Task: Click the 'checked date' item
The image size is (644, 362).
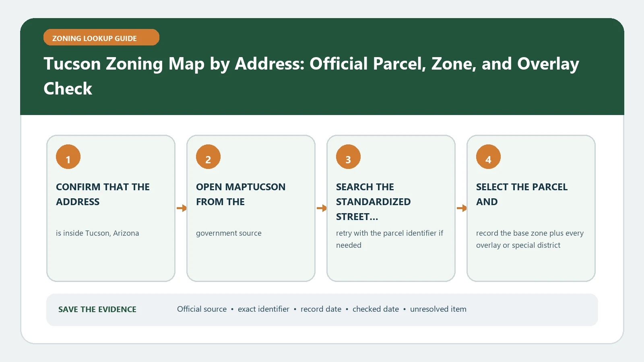Action: click(x=376, y=309)
